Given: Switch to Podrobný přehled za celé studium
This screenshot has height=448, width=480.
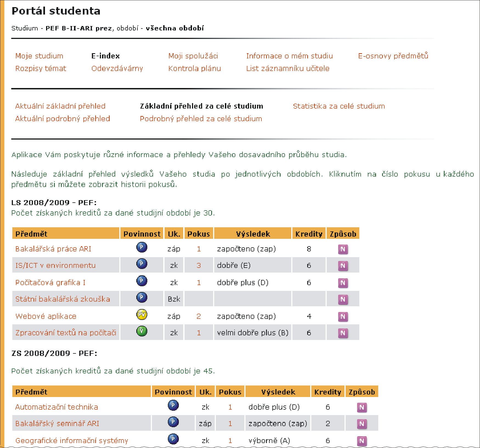Looking at the screenshot, I should 201,119.
